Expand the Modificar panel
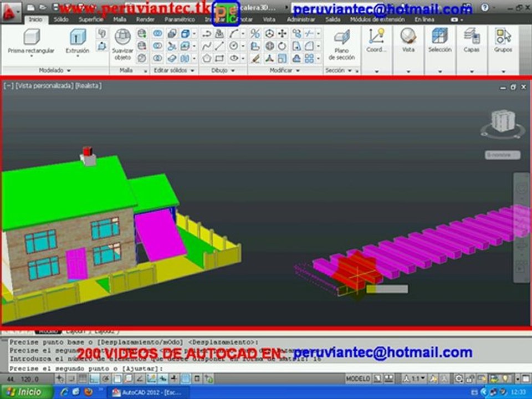 [285, 70]
